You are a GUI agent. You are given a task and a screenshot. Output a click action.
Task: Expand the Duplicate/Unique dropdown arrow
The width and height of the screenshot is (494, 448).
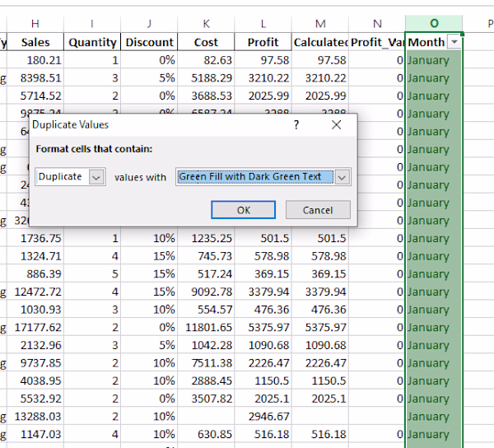pyautogui.click(x=96, y=177)
